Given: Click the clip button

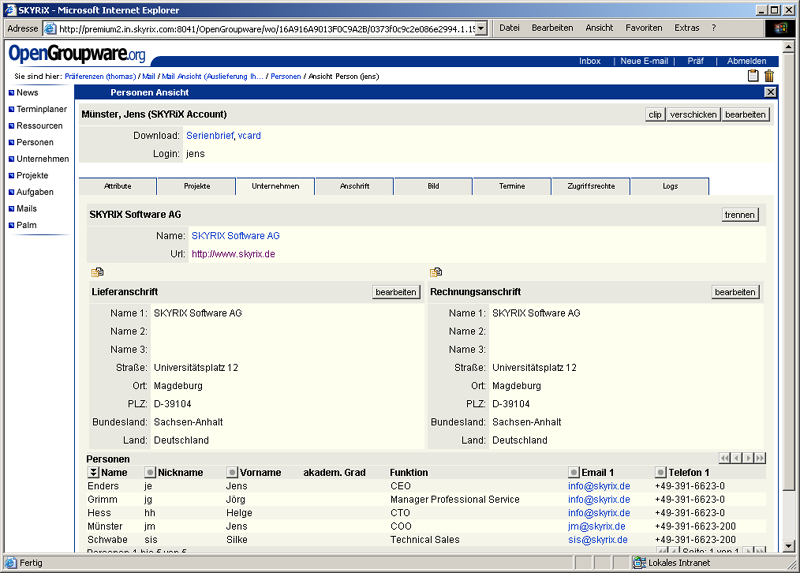Looking at the screenshot, I should point(655,115).
